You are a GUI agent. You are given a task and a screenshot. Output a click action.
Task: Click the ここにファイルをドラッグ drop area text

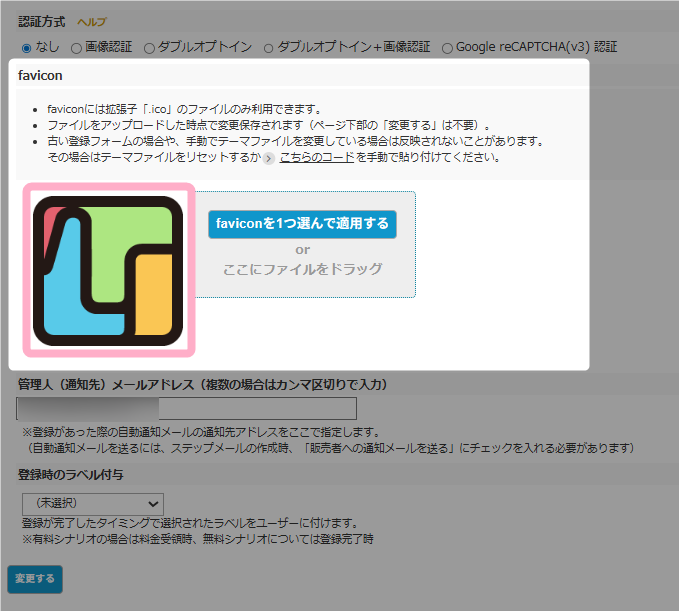(x=302, y=269)
